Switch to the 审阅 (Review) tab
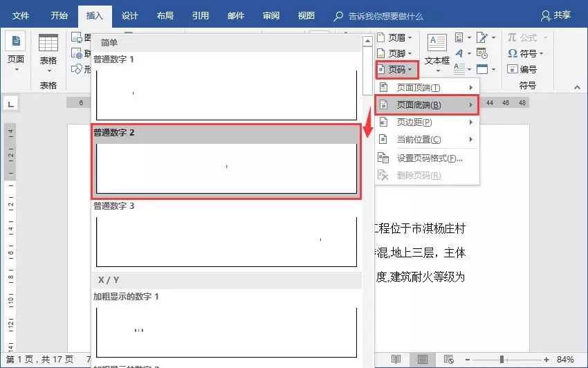The height and width of the screenshot is (368, 588). 271,16
